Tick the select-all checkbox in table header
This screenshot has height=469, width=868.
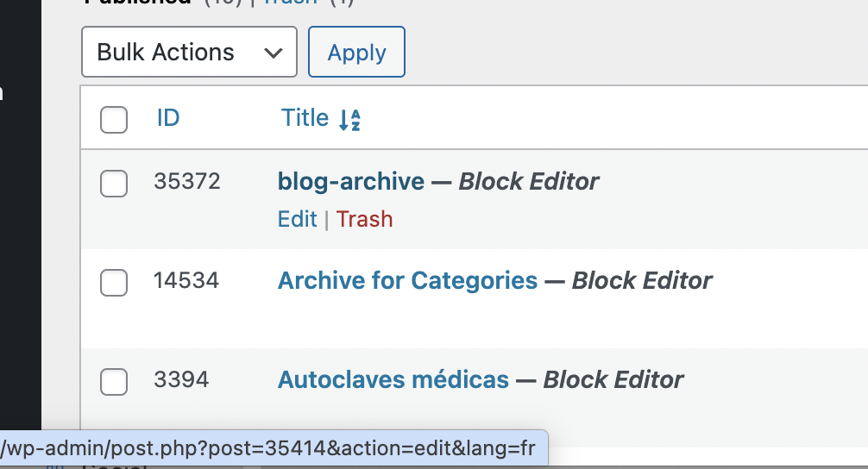(x=114, y=120)
